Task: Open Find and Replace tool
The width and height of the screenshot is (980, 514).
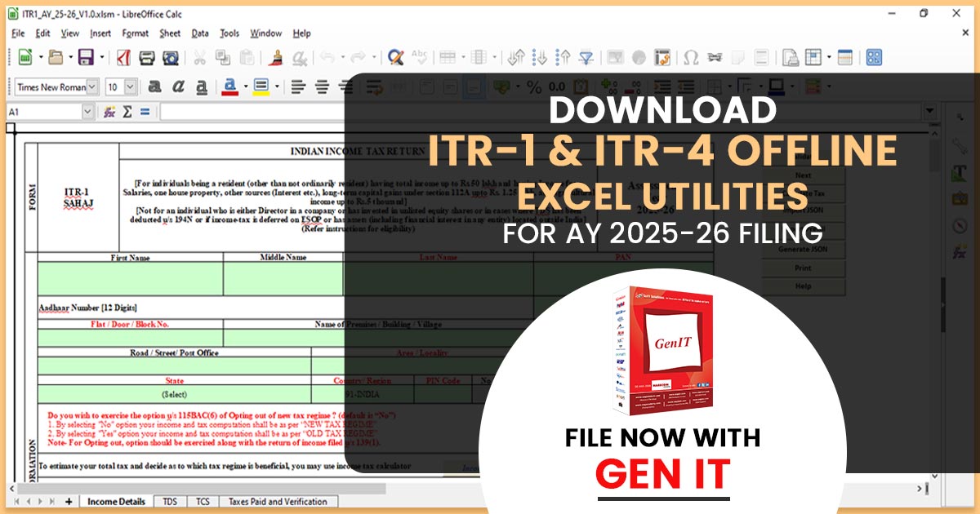Action: coord(396,58)
